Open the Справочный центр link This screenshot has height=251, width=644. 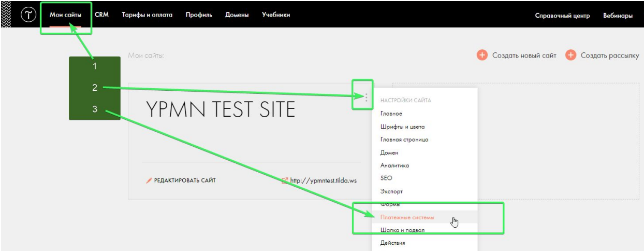tap(562, 16)
